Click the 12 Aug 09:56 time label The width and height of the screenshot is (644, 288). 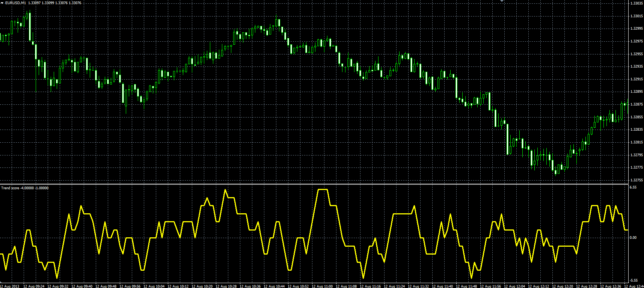130,286
